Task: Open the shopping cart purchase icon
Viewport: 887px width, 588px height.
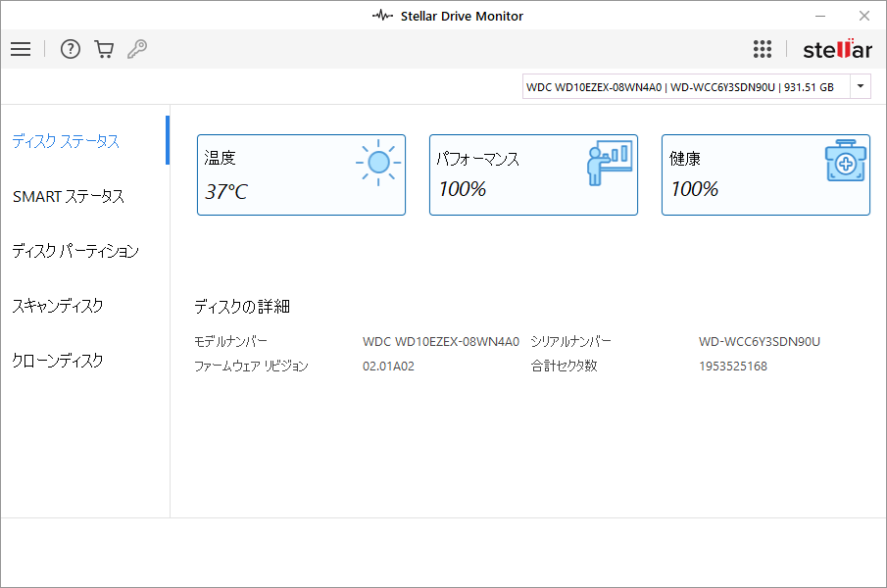Action: [104, 49]
